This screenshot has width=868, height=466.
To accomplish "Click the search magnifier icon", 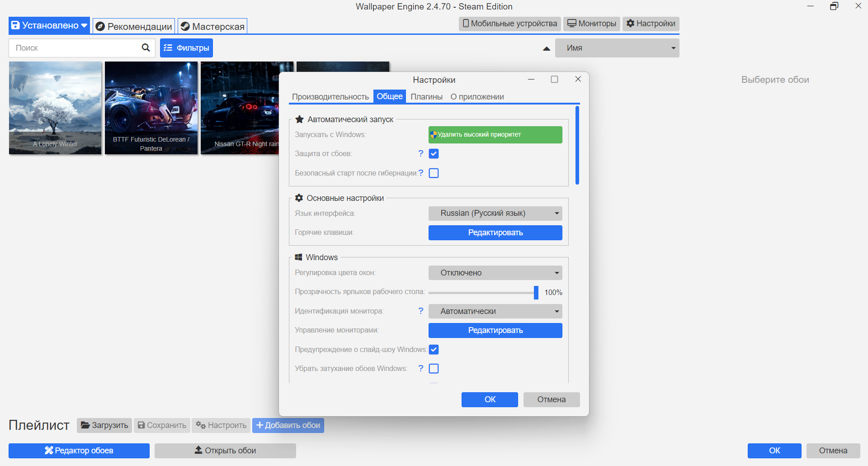I will 146,48.
